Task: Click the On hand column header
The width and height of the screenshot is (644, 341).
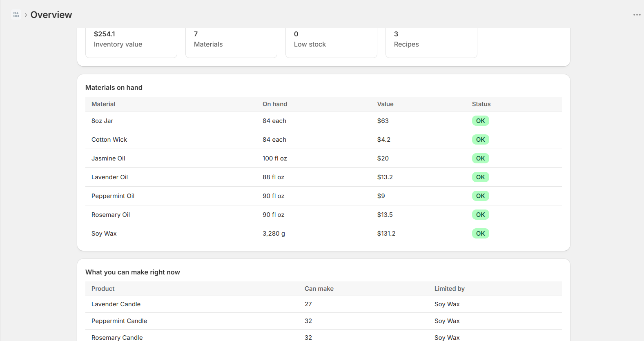Action: coord(275,104)
